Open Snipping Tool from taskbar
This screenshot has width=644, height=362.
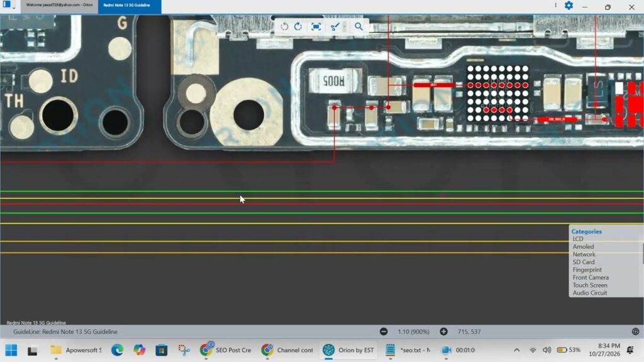coord(184,350)
